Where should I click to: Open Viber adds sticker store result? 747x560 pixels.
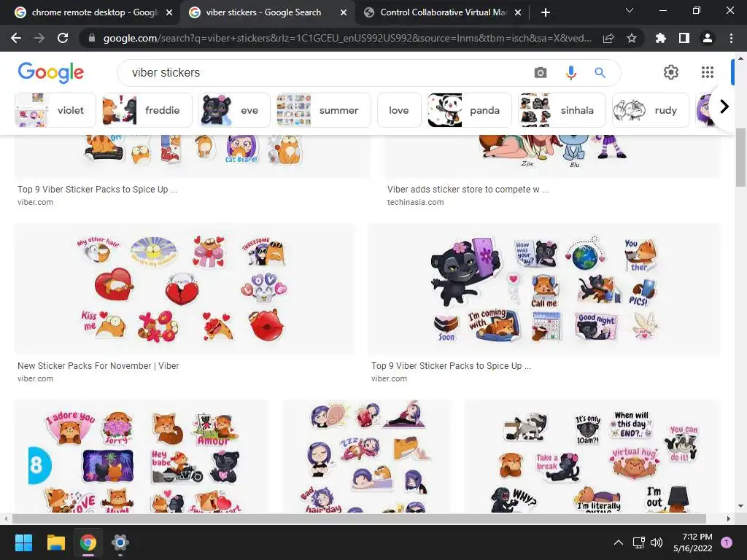point(468,190)
